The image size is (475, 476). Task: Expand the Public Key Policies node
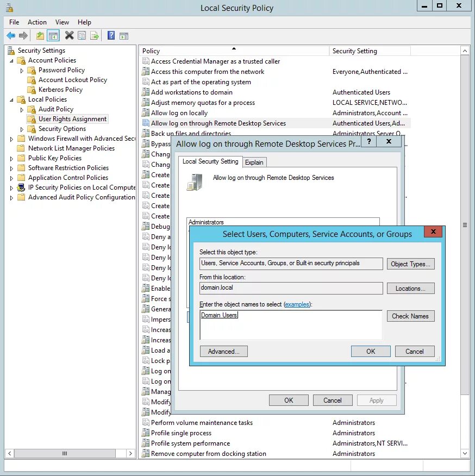[x=11, y=159]
